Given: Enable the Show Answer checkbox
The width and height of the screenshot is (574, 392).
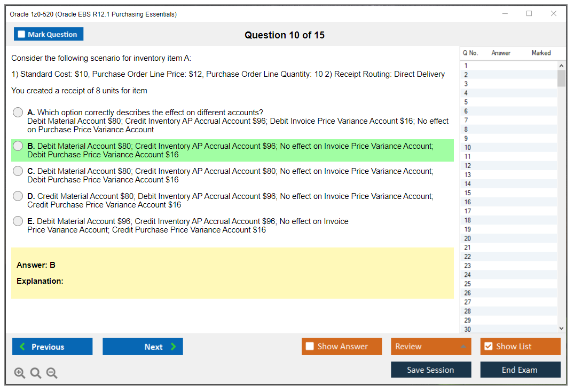Looking at the screenshot, I should [x=310, y=347].
